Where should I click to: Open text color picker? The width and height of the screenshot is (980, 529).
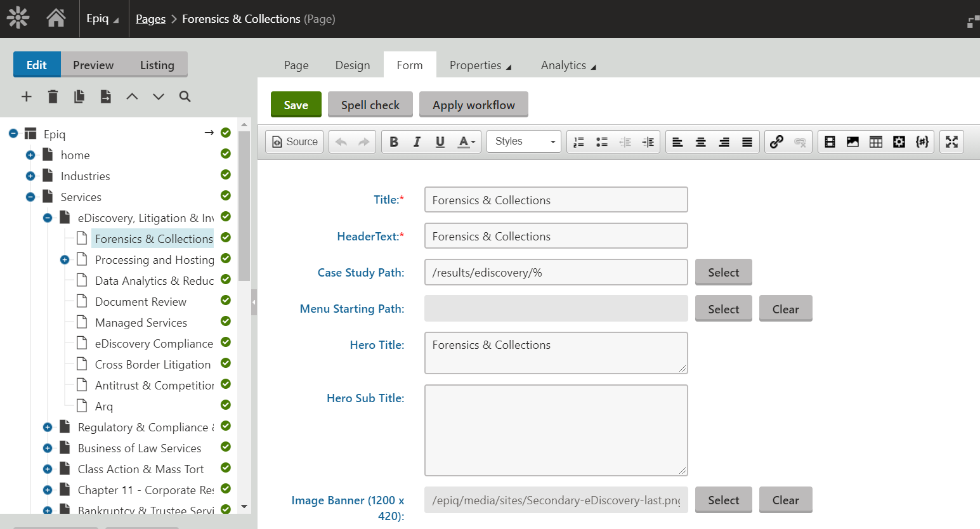click(x=466, y=142)
